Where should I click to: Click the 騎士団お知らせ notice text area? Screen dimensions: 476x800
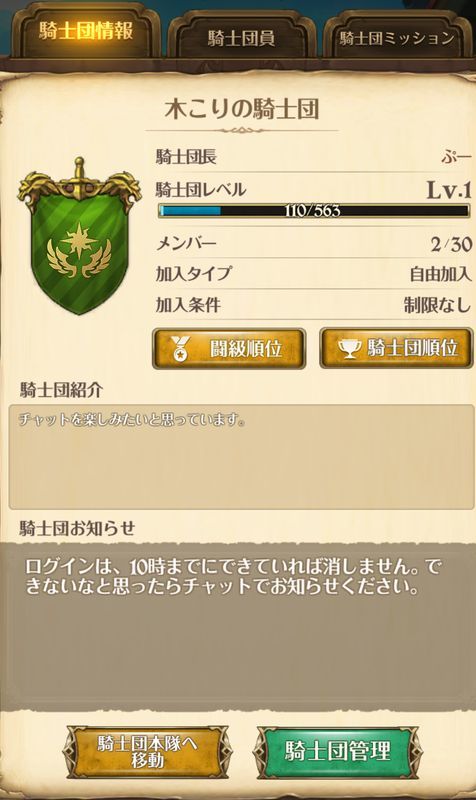[x=238, y=625]
